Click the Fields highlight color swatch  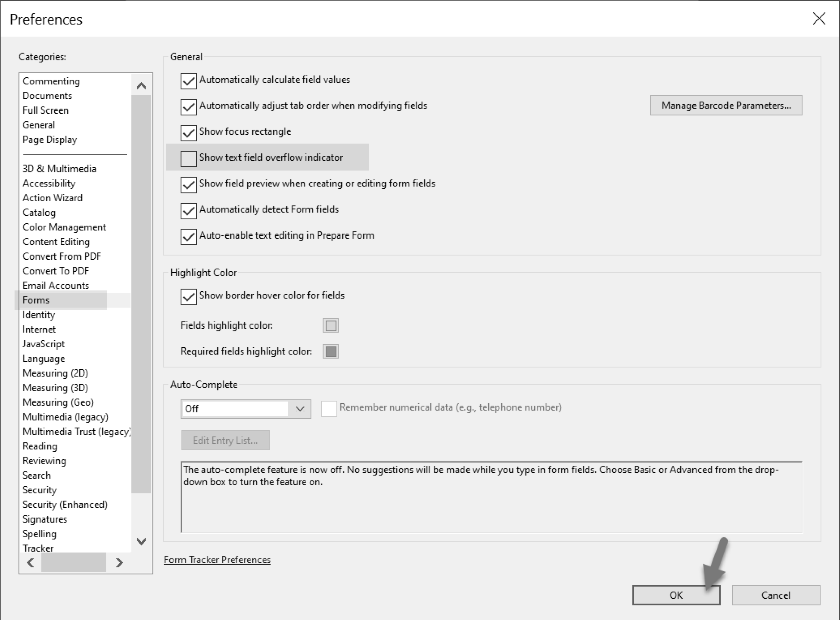pyautogui.click(x=330, y=325)
